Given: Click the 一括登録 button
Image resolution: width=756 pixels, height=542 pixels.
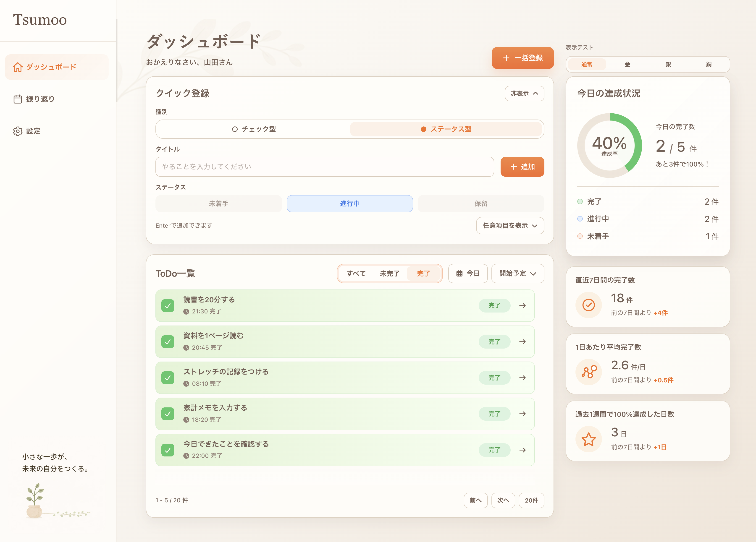Looking at the screenshot, I should [x=523, y=58].
